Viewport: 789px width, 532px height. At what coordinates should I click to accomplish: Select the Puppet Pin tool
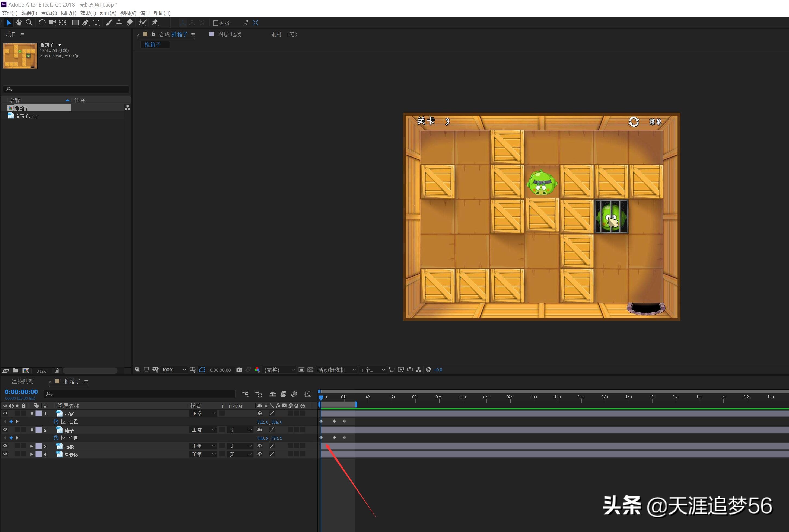(155, 23)
